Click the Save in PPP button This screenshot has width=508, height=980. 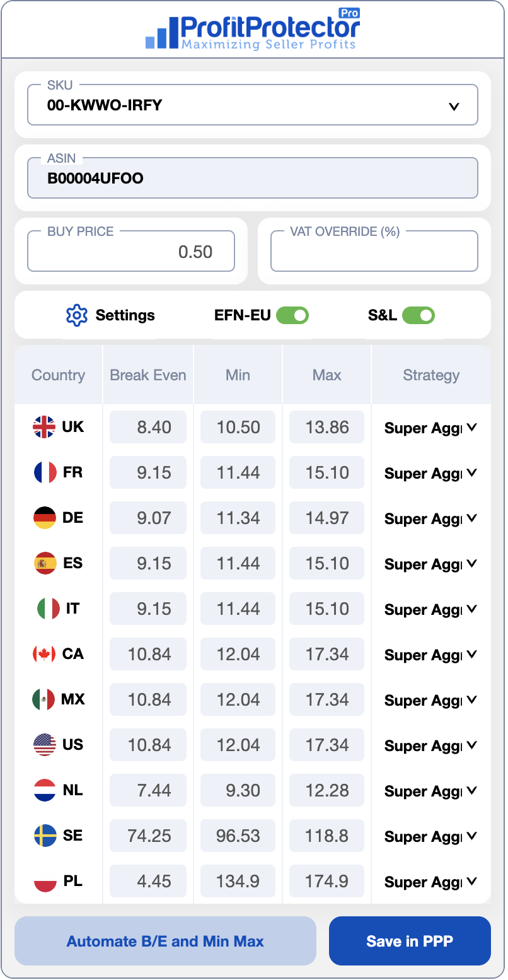pos(409,941)
